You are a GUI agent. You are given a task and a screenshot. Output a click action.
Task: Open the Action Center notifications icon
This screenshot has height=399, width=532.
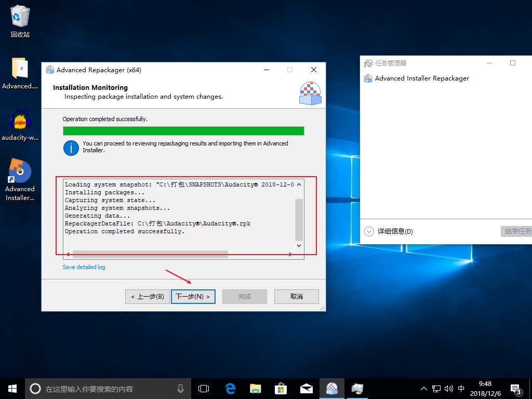(x=516, y=390)
